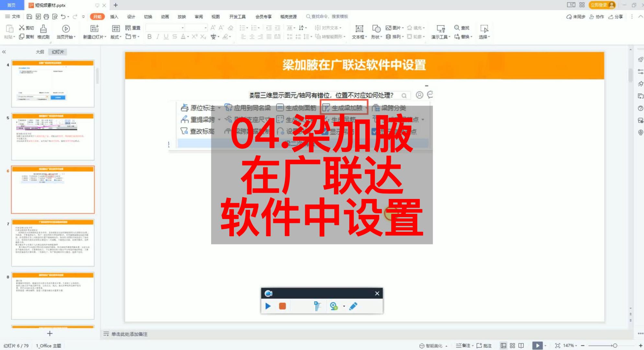Click the 新建幻灯片 new slide icon
The image size is (644, 350).
[x=94, y=29]
